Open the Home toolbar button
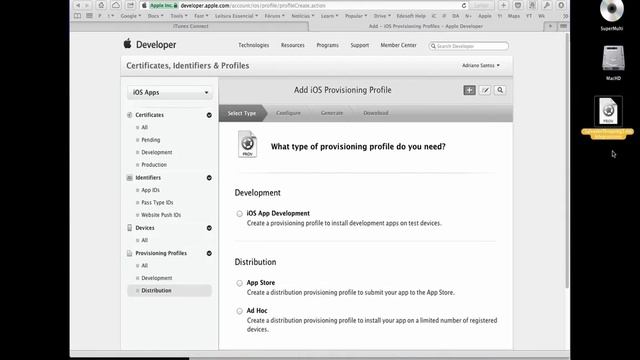Image resolution: width=640 pixels, height=360 pixels. (101, 5)
